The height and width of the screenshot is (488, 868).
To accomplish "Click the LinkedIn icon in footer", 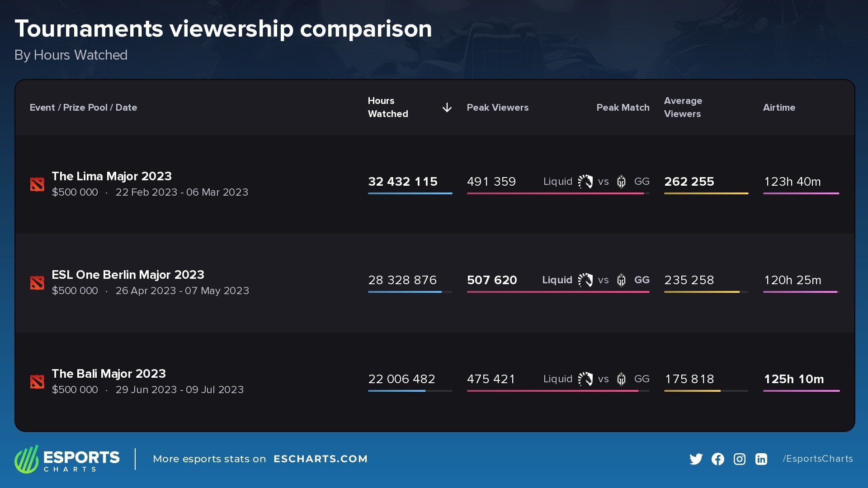I will pos(761,459).
